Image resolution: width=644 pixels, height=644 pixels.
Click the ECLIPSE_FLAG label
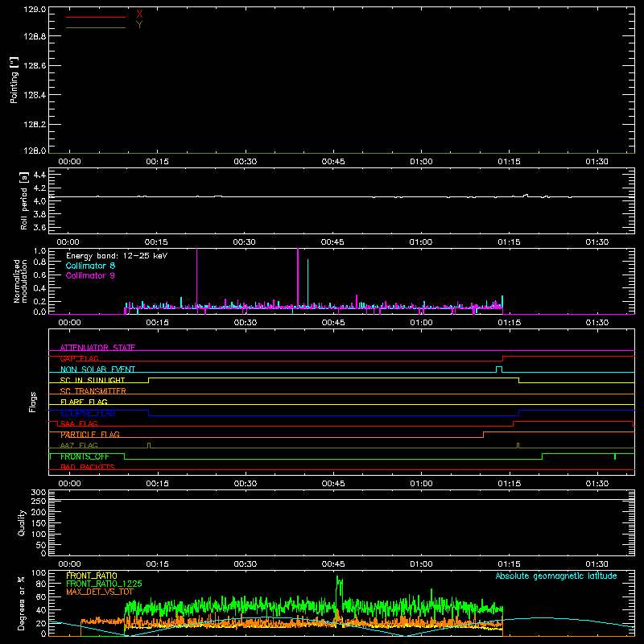click(x=88, y=413)
